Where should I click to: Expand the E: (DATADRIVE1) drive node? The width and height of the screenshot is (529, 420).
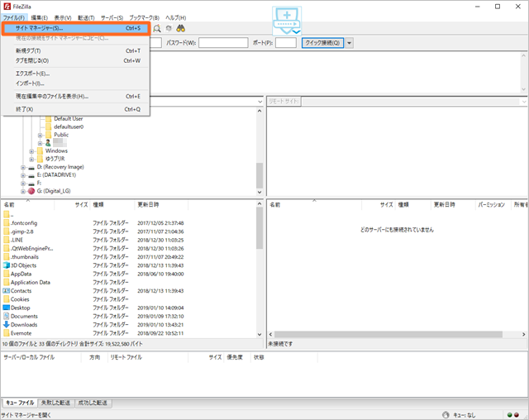pyautogui.click(x=22, y=175)
